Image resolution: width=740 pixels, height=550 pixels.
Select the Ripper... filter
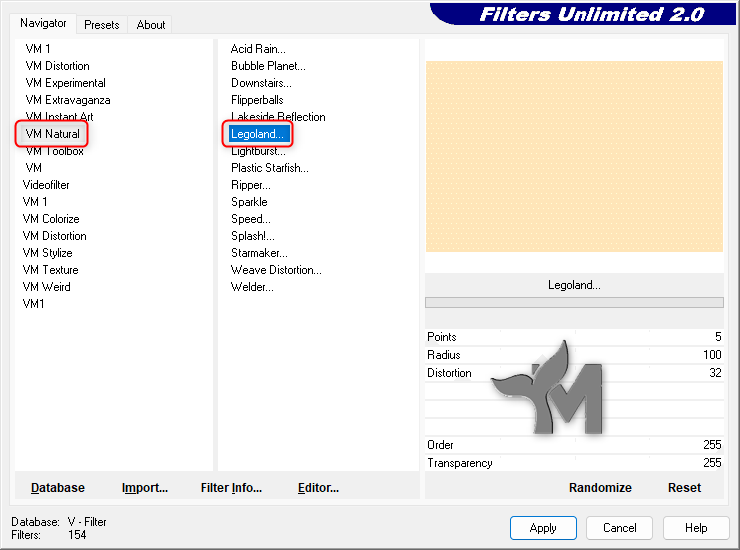(x=251, y=185)
